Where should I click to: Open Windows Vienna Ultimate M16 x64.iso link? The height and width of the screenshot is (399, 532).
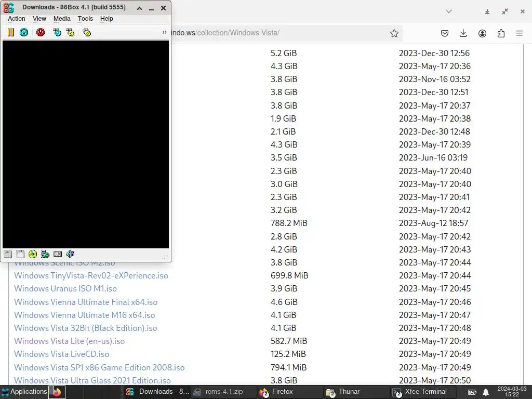click(x=84, y=315)
